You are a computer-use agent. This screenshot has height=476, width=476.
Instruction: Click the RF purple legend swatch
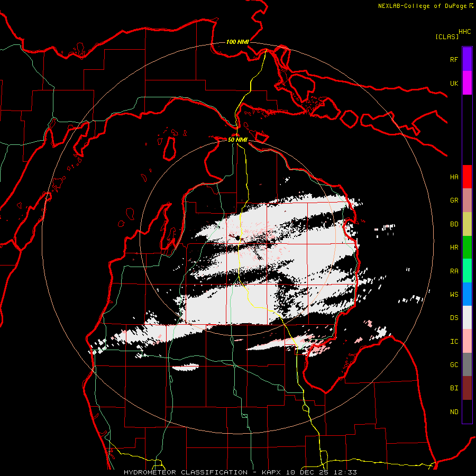pos(467,59)
